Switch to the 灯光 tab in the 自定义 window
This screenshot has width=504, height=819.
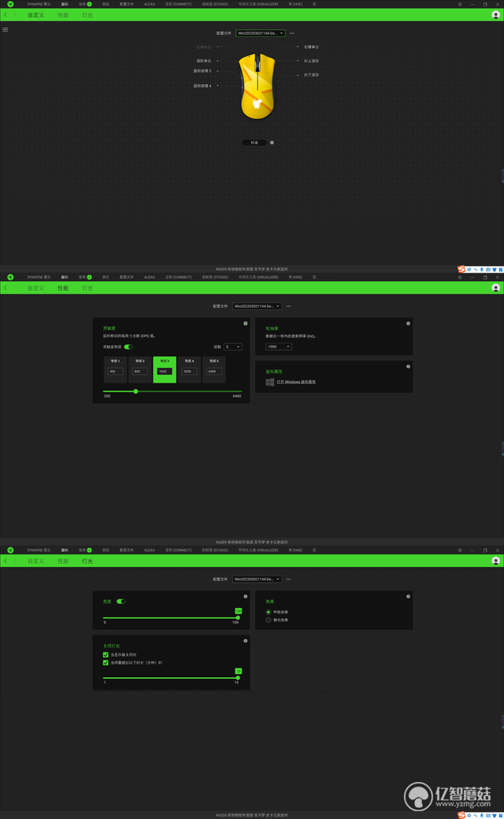[87, 15]
